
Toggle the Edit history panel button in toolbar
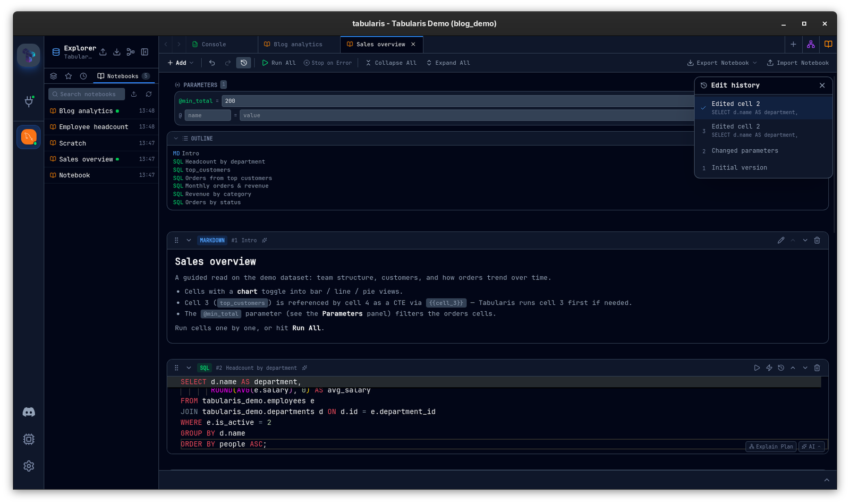click(x=244, y=63)
